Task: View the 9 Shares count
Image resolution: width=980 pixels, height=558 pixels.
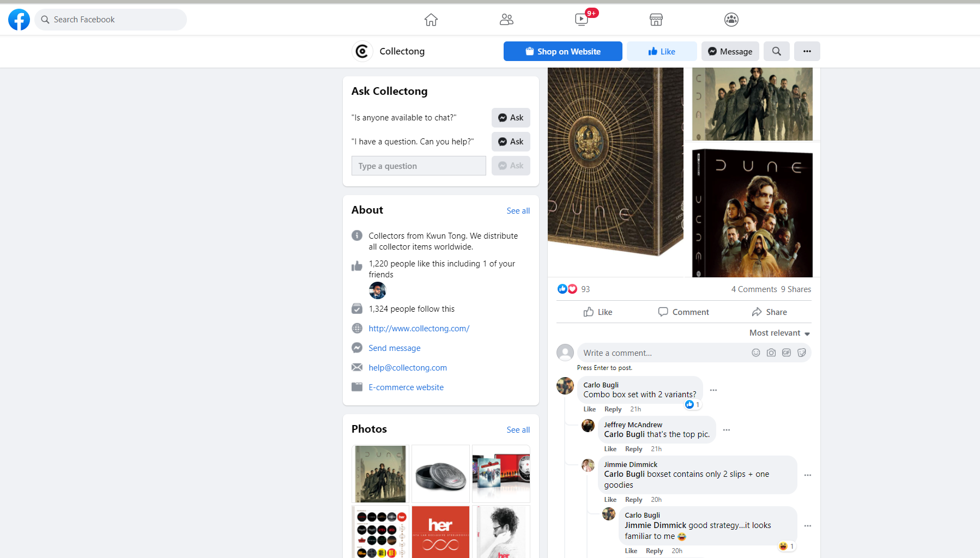Action: tap(796, 289)
